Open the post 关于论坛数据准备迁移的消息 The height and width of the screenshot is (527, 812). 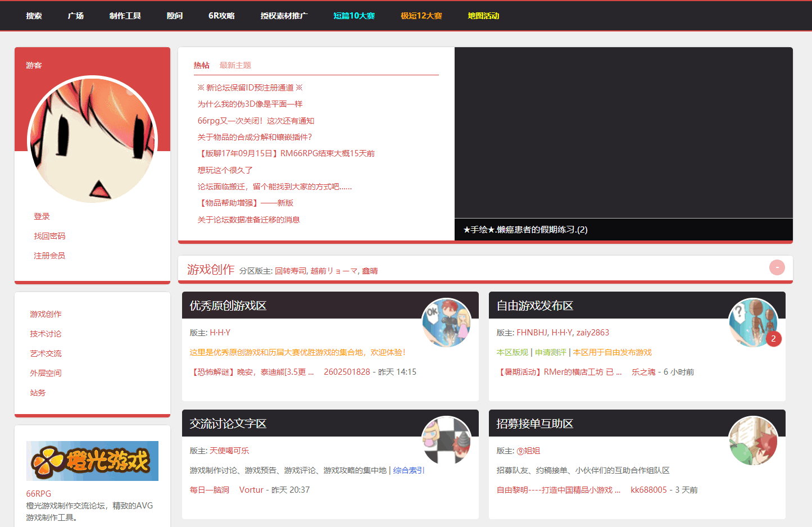[x=248, y=220]
